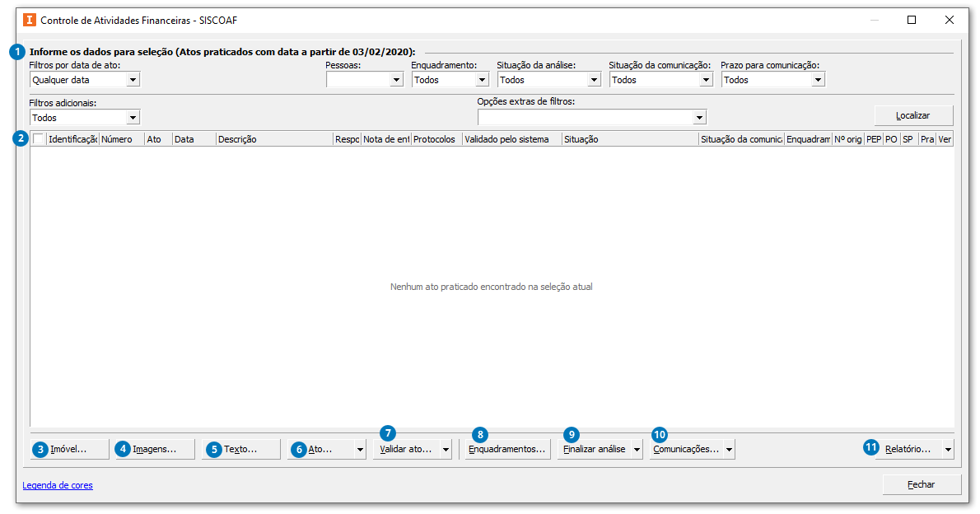
Task: Open the Enquadramentos... button
Action: point(507,449)
